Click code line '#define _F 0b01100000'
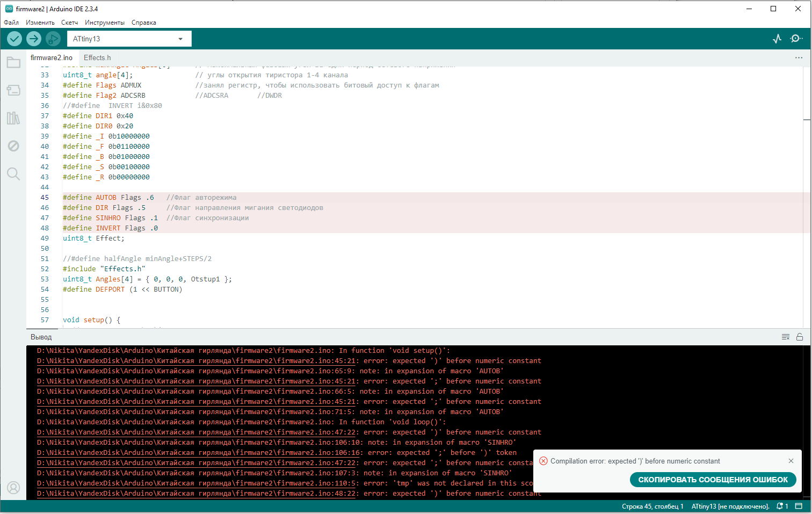 [106, 147]
